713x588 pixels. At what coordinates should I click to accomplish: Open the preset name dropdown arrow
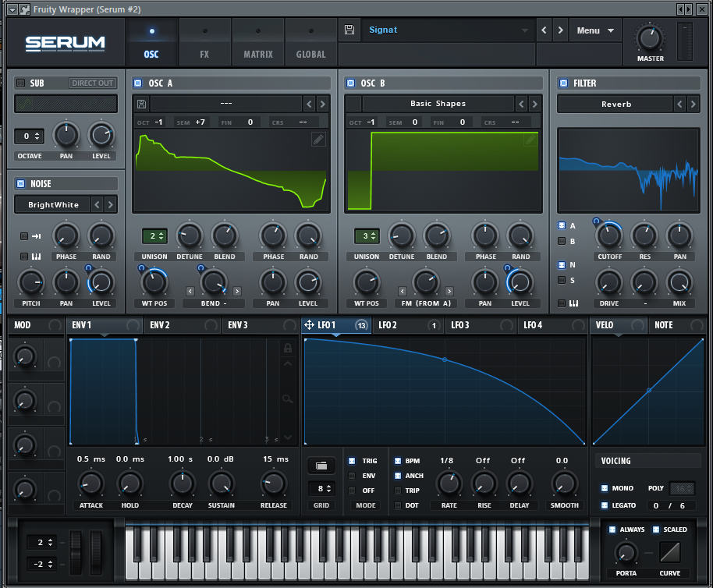525,30
